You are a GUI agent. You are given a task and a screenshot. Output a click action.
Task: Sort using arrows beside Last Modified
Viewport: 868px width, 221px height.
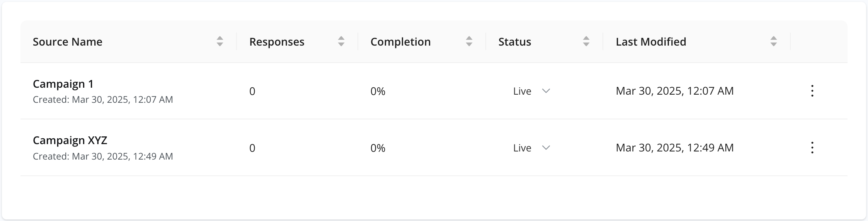pos(774,41)
